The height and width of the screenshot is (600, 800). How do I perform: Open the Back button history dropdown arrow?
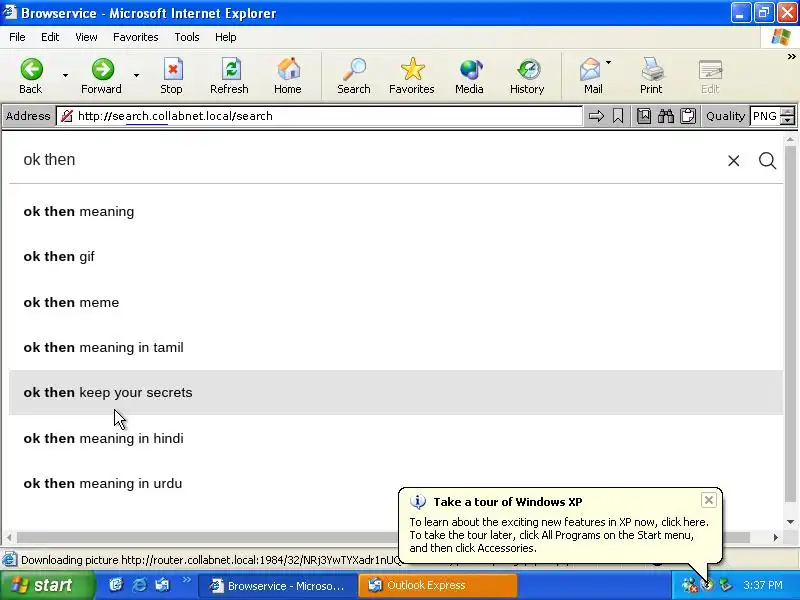point(65,76)
